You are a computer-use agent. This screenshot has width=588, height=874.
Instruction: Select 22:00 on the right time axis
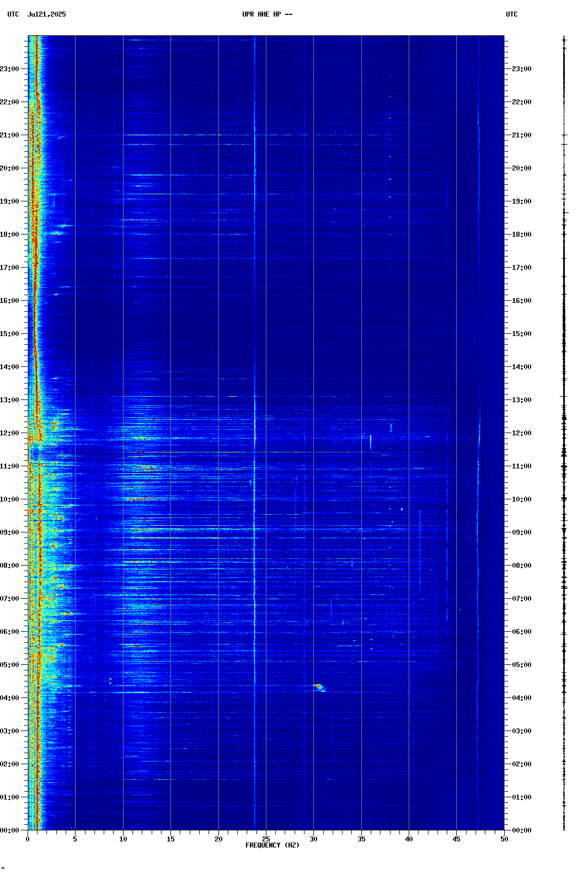[522, 102]
